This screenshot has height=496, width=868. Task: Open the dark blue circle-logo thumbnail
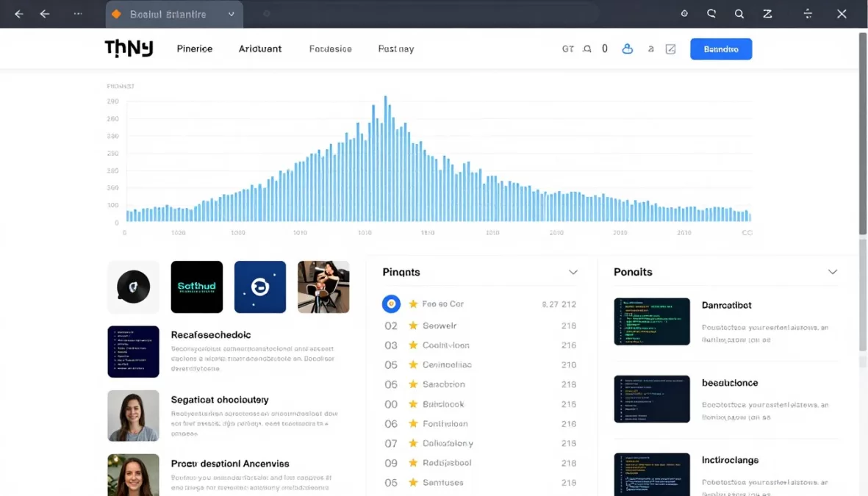click(259, 287)
